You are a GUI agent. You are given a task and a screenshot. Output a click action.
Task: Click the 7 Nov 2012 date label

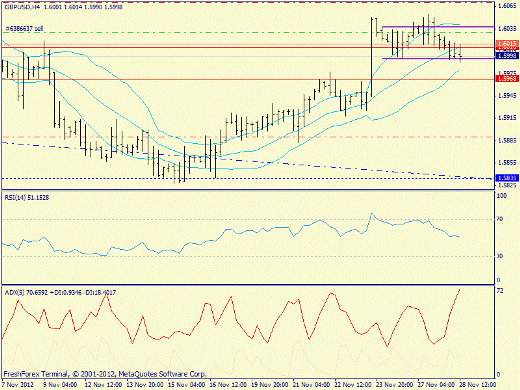[x=18, y=384]
